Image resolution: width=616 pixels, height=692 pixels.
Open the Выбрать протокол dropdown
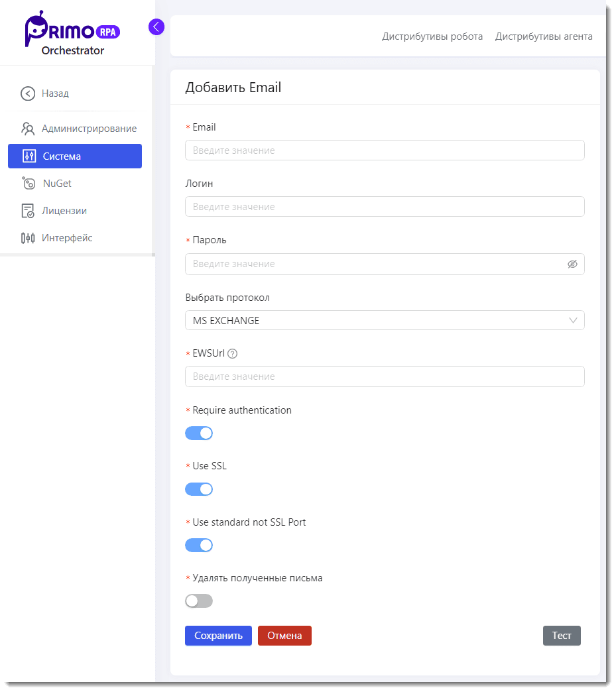click(385, 321)
